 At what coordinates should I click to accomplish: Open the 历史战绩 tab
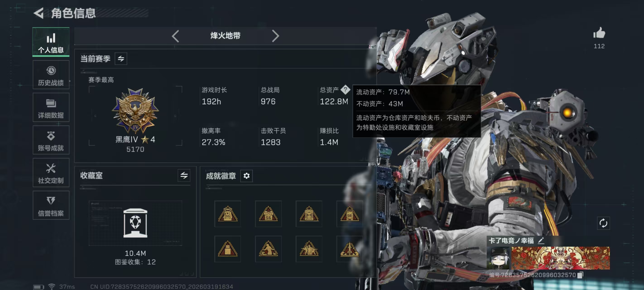[51, 75]
